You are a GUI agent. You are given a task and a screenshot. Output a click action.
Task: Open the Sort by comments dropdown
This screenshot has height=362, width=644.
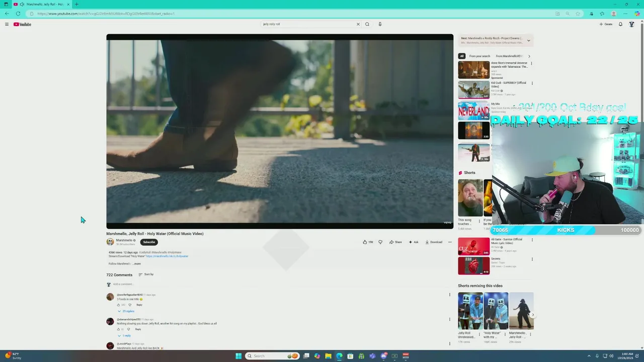click(146, 275)
